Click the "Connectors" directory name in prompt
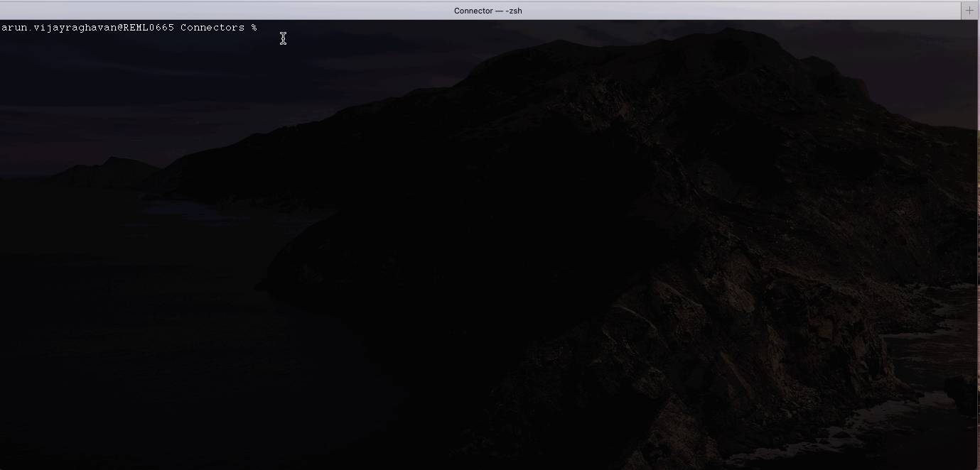Image resolution: width=980 pixels, height=470 pixels. point(212,28)
